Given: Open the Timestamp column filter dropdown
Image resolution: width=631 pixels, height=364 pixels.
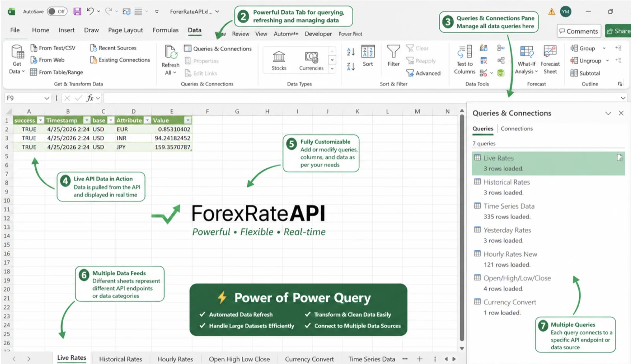Looking at the screenshot, I should pos(87,120).
